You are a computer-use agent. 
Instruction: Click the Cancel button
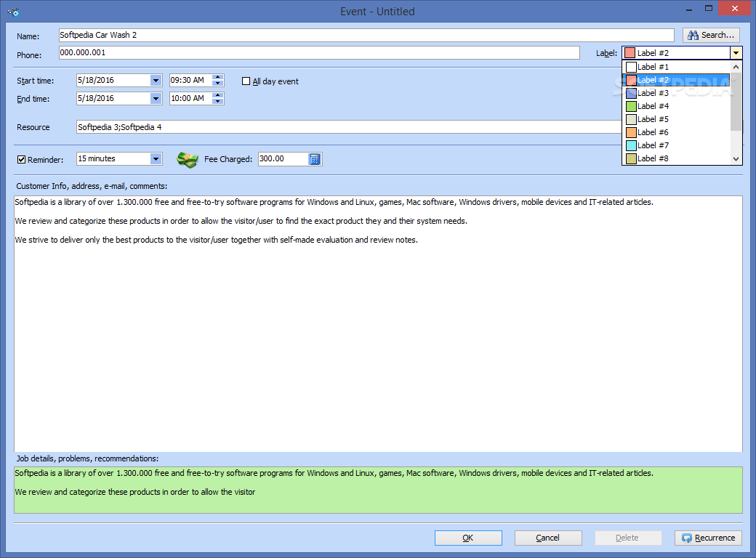pos(547,538)
